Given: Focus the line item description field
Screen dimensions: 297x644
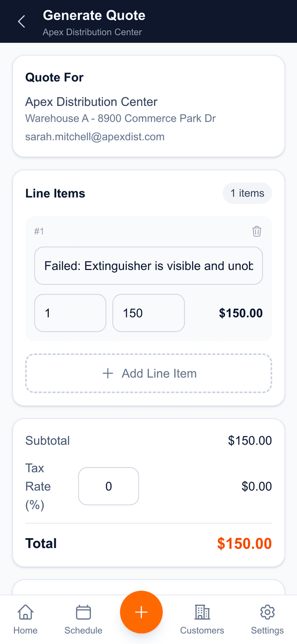Looking at the screenshot, I should (x=148, y=266).
